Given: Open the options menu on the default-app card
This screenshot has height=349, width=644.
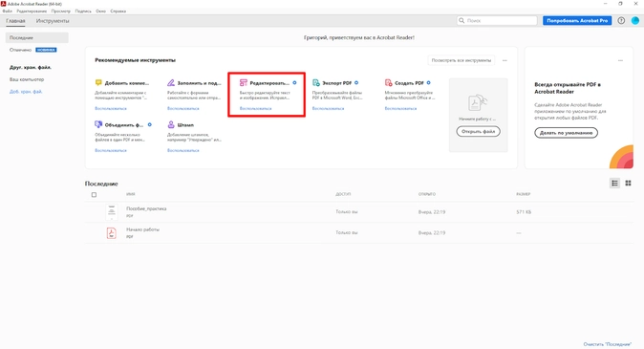Looking at the screenshot, I should [620, 60].
